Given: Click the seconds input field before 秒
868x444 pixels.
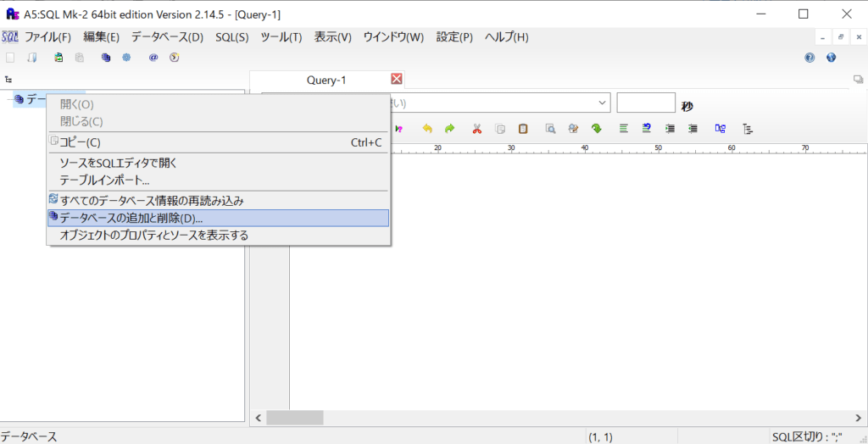Looking at the screenshot, I should pyautogui.click(x=646, y=103).
